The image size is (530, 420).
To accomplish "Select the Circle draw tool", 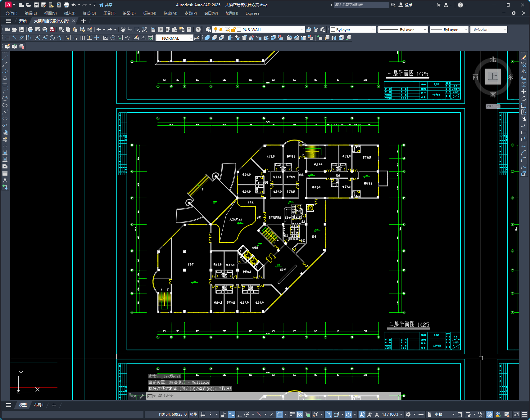I will click(x=5, y=98).
